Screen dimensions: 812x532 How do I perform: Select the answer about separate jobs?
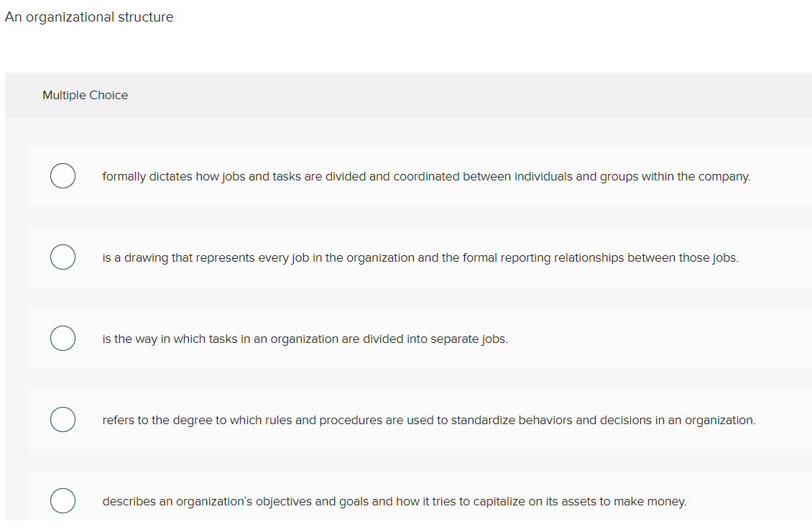pyautogui.click(x=307, y=339)
